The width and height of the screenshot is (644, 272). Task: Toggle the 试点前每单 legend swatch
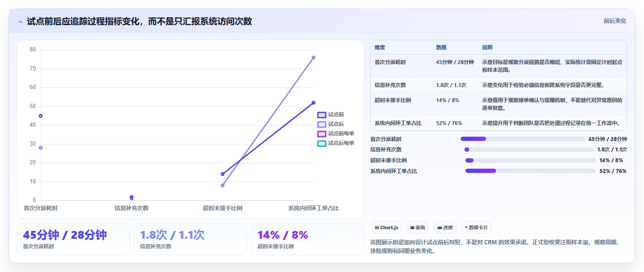click(x=322, y=134)
